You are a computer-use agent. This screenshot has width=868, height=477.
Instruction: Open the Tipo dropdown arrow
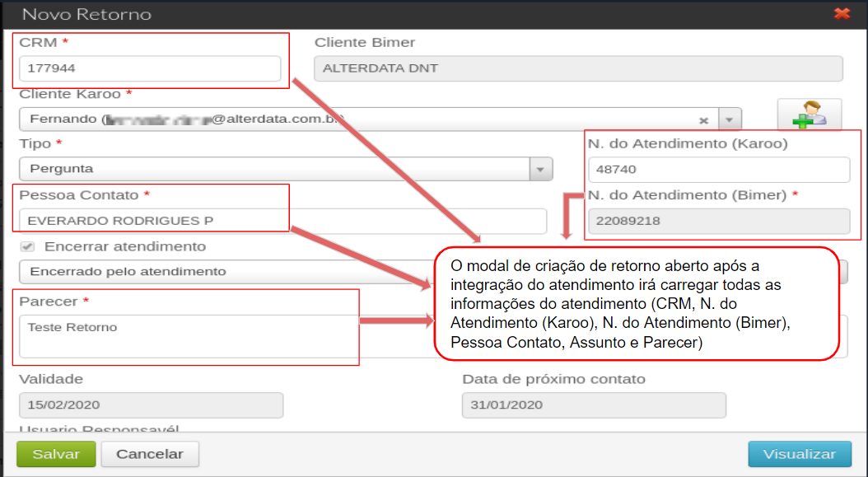541,169
